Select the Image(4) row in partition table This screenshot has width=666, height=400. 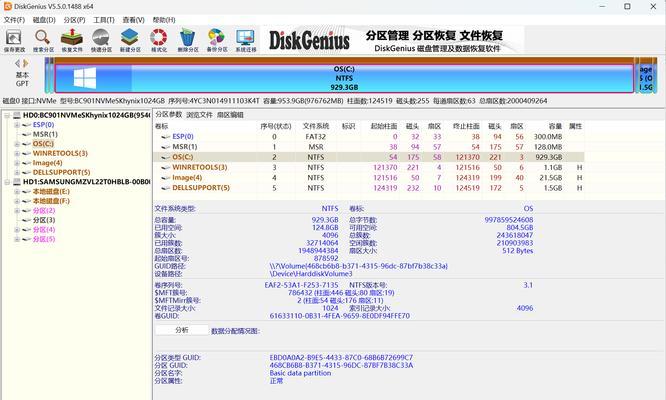(368, 177)
